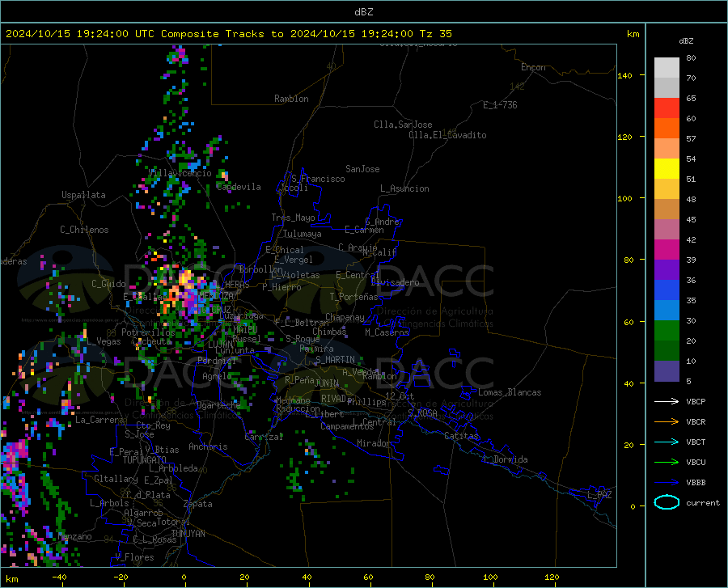Screen dimensions: 728x588
Task: Click the dBZ heading above the color scale
Action: pos(686,40)
